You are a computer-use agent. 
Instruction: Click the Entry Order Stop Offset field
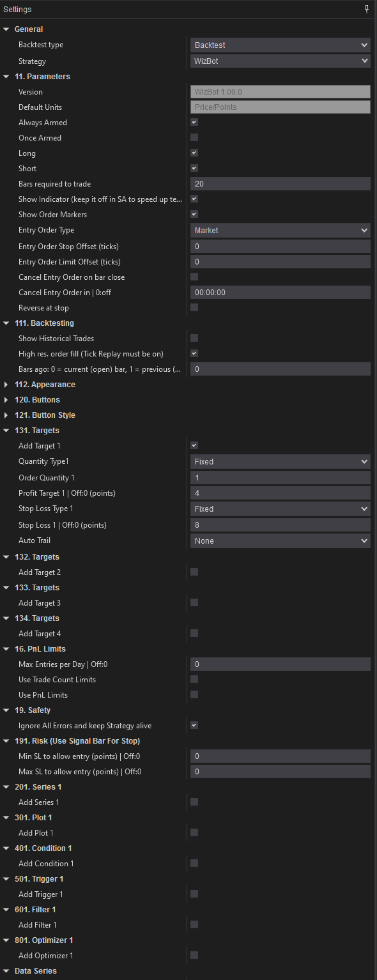pos(281,247)
